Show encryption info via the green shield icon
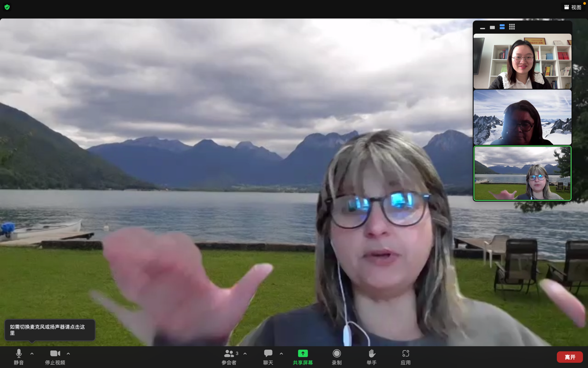 7,7
